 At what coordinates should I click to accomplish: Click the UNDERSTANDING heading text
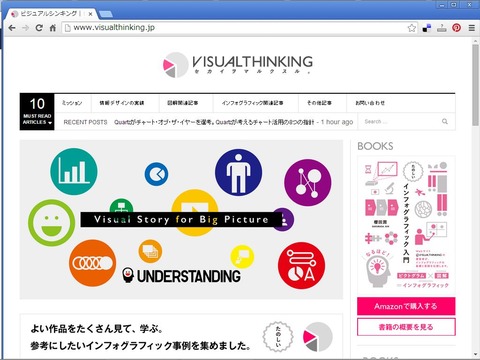(x=189, y=276)
